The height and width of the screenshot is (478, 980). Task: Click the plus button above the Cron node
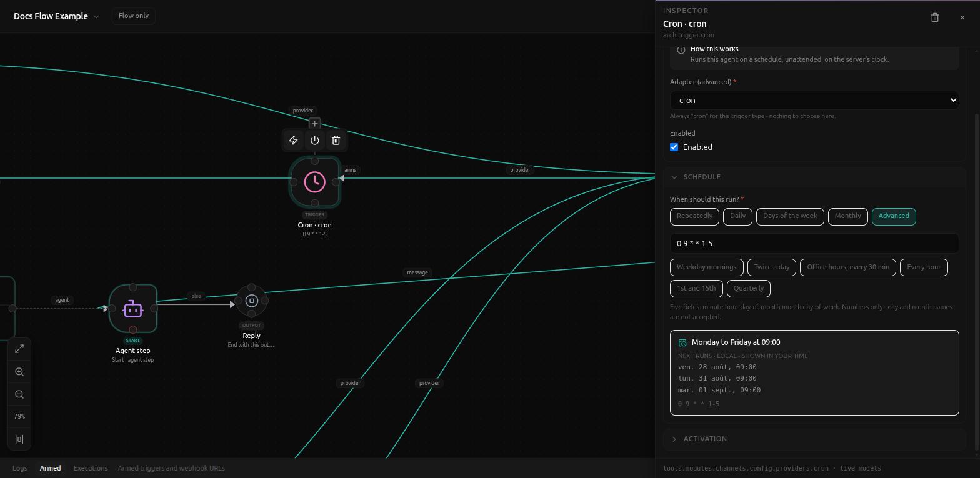315,124
